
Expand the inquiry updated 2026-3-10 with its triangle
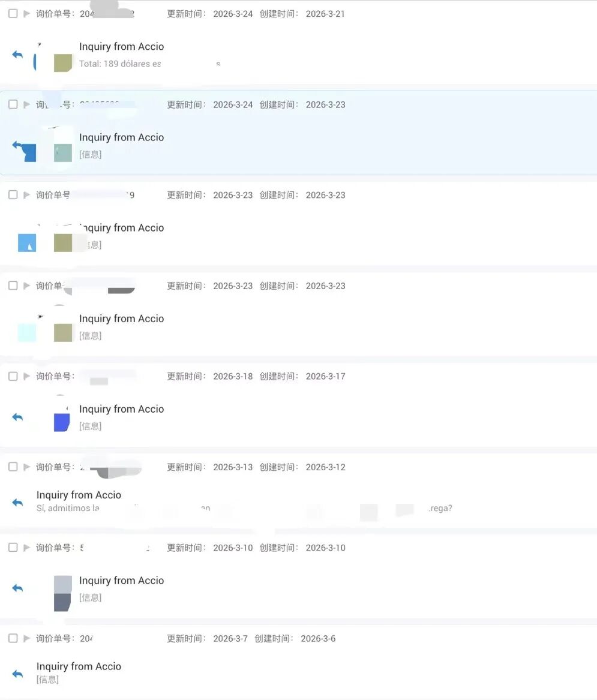click(27, 547)
